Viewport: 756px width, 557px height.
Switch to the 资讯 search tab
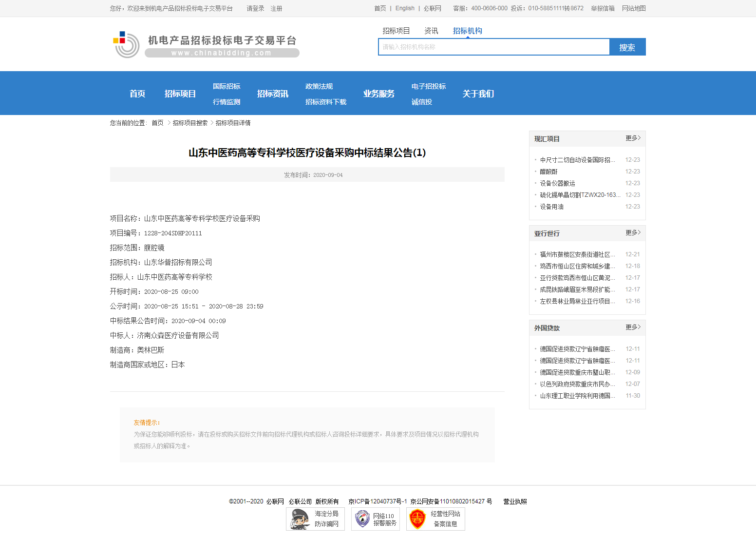(x=431, y=30)
